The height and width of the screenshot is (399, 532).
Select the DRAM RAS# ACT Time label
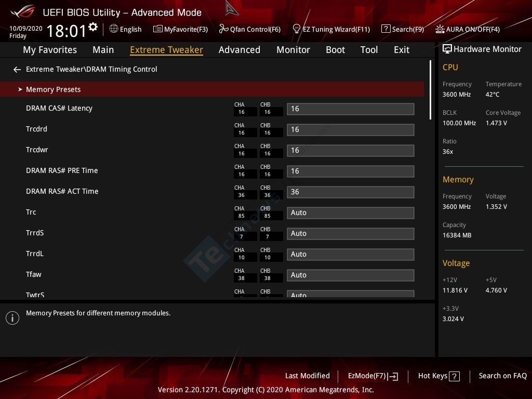pyautogui.click(x=62, y=191)
